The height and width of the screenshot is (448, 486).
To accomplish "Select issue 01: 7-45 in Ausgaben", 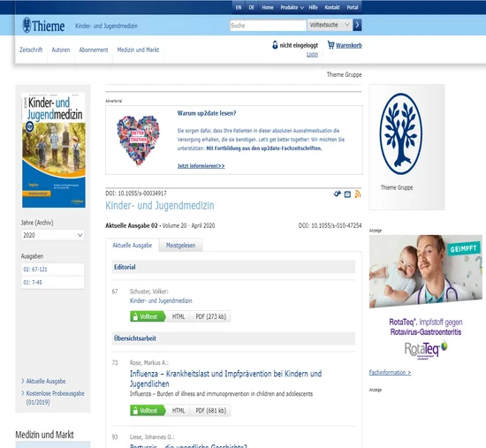I will click(x=53, y=283).
